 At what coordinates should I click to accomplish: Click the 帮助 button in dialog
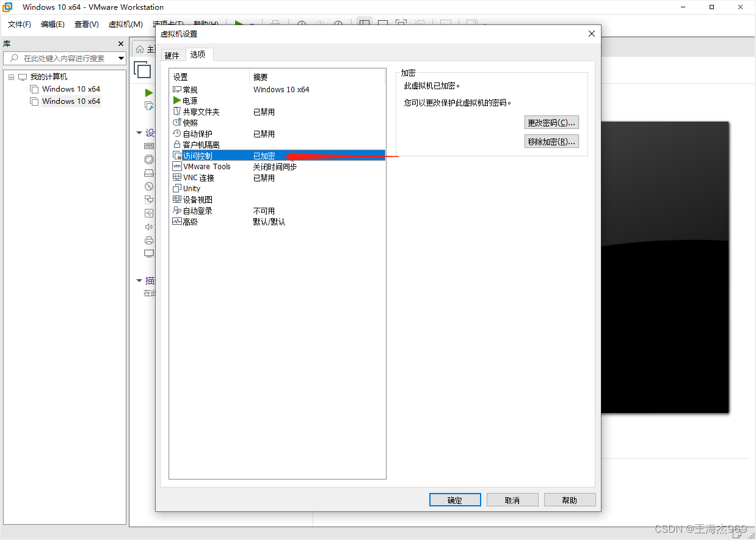[570, 500]
